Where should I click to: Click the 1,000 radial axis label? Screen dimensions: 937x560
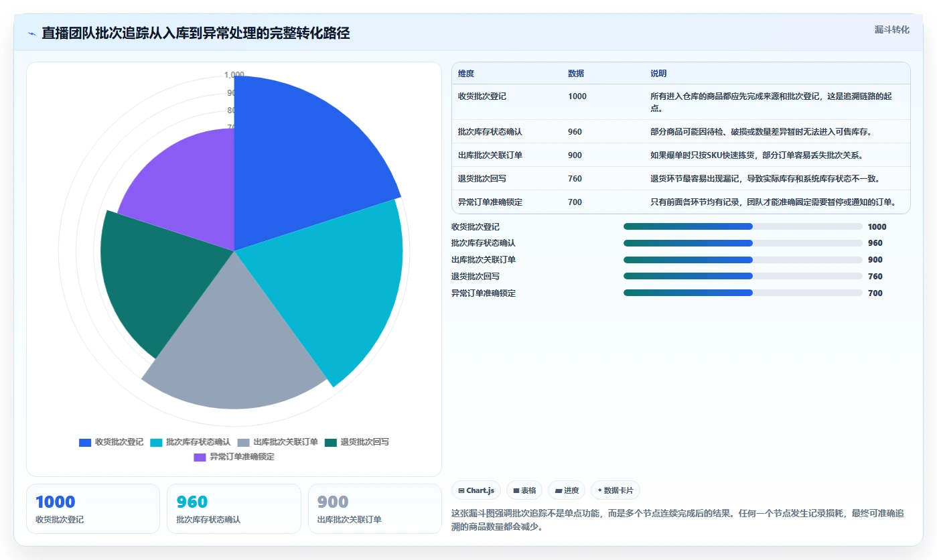[234, 75]
